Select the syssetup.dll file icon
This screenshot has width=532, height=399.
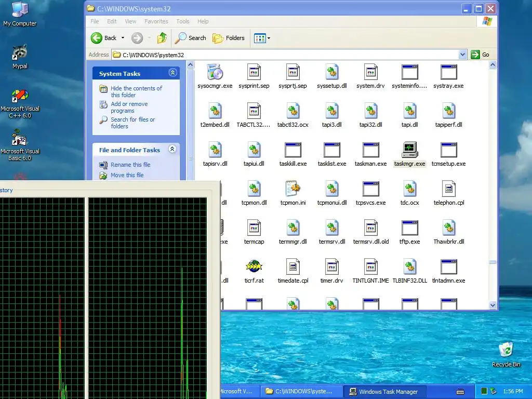point(332,72)
